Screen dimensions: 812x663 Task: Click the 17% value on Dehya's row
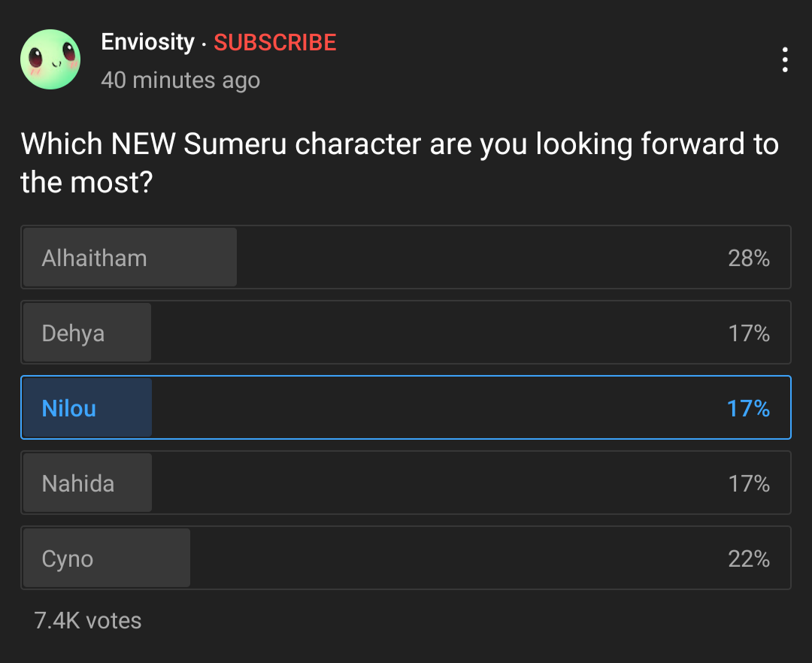point(749,334)
